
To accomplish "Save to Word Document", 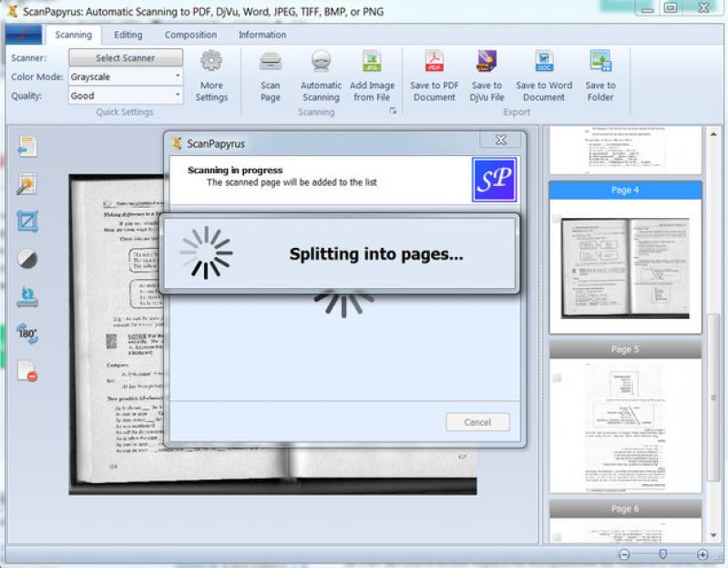I will pyautogui.click(x=544, y=61).
